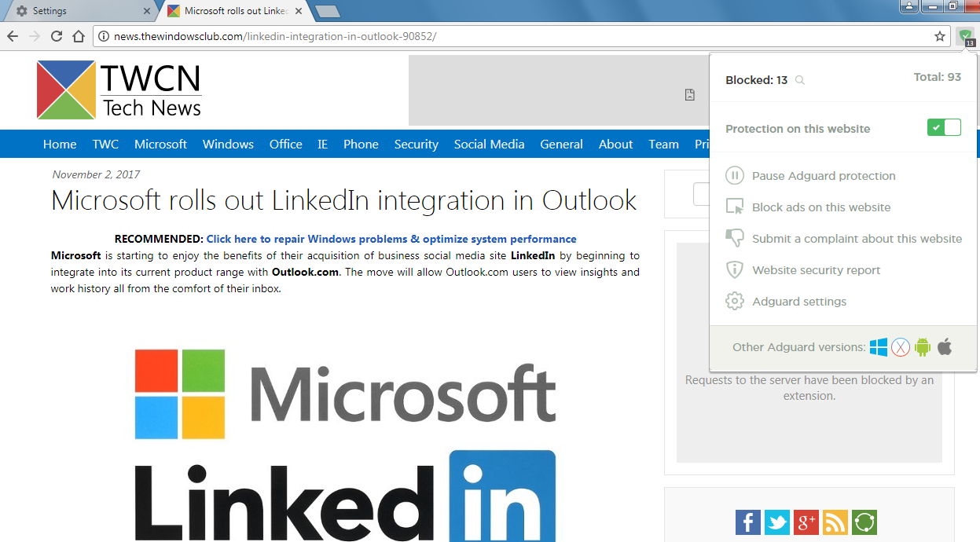Open the blocked requests search magnifier
This screenshot has height=542, width=980.
coord(800,80)
